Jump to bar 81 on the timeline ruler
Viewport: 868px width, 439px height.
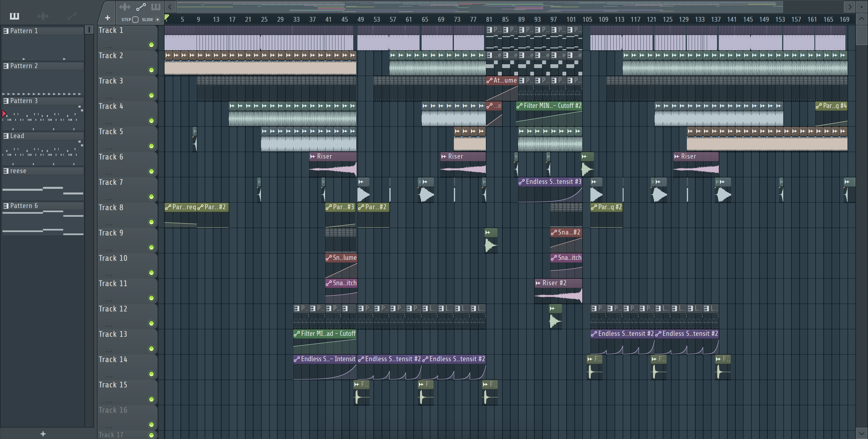pos(489,19)
